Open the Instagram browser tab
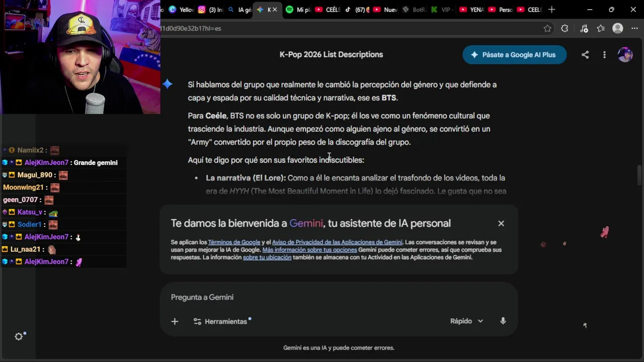This screenshot has height=362, width=644. 210,10
